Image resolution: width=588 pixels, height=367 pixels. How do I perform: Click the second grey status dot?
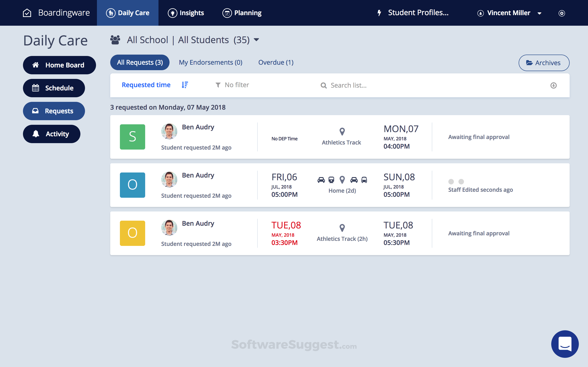point(461,182)
